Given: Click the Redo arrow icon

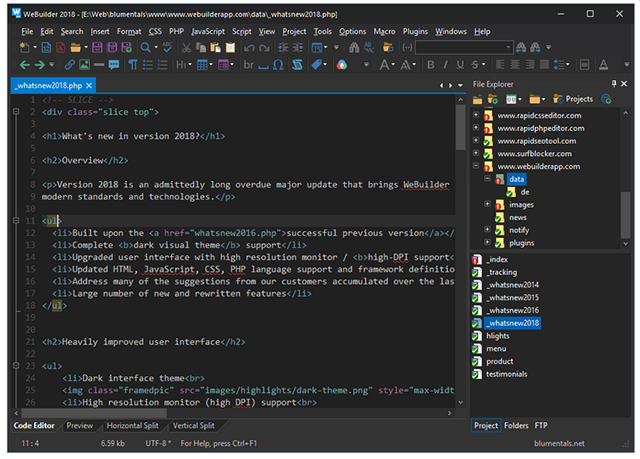Looking at the screenshot, I should [x=264, y=48].
